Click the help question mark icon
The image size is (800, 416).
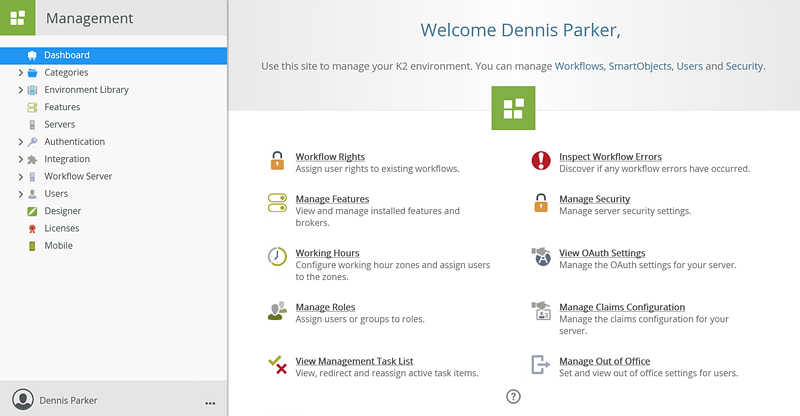(513, 397)
